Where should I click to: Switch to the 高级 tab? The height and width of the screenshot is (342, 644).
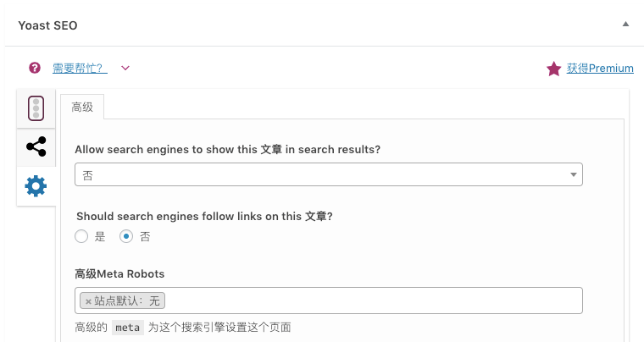point(82,108)
